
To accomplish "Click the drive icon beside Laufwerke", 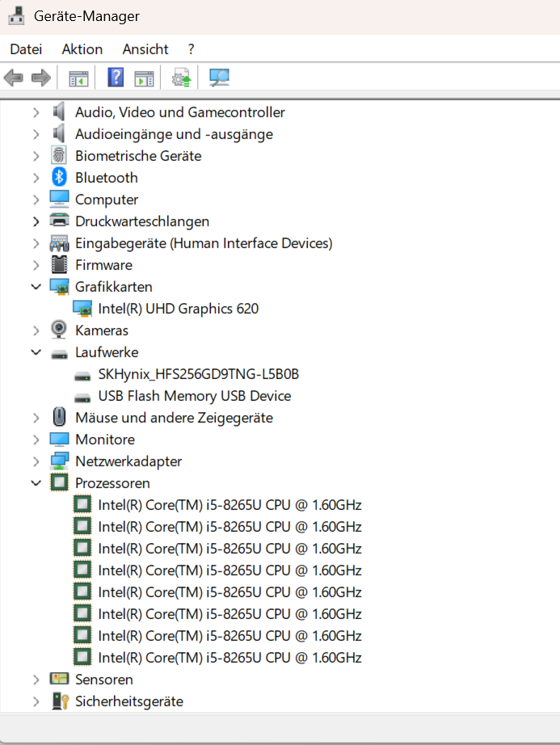I will pos(59,355).
